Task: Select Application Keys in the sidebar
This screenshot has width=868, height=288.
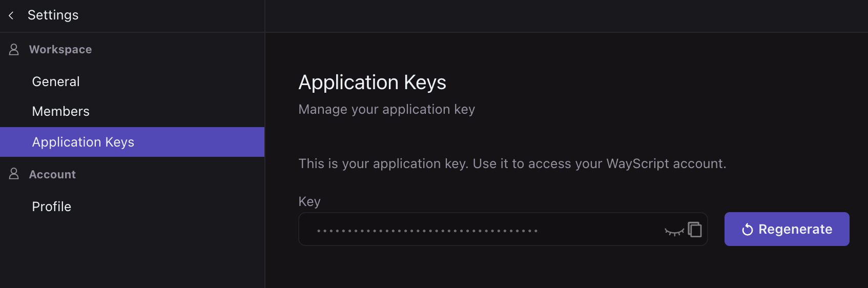Action: [132, 142]
